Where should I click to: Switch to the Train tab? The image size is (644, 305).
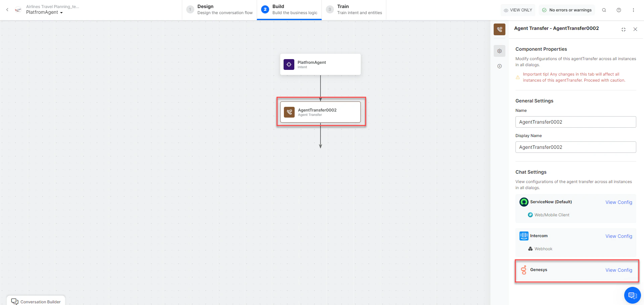pos(354,9)
